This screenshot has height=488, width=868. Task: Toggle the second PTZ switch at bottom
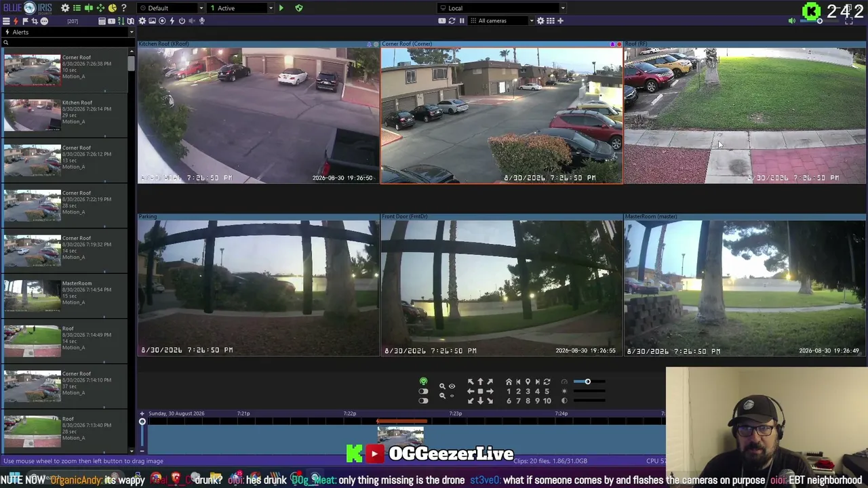(x=423, y=401)
